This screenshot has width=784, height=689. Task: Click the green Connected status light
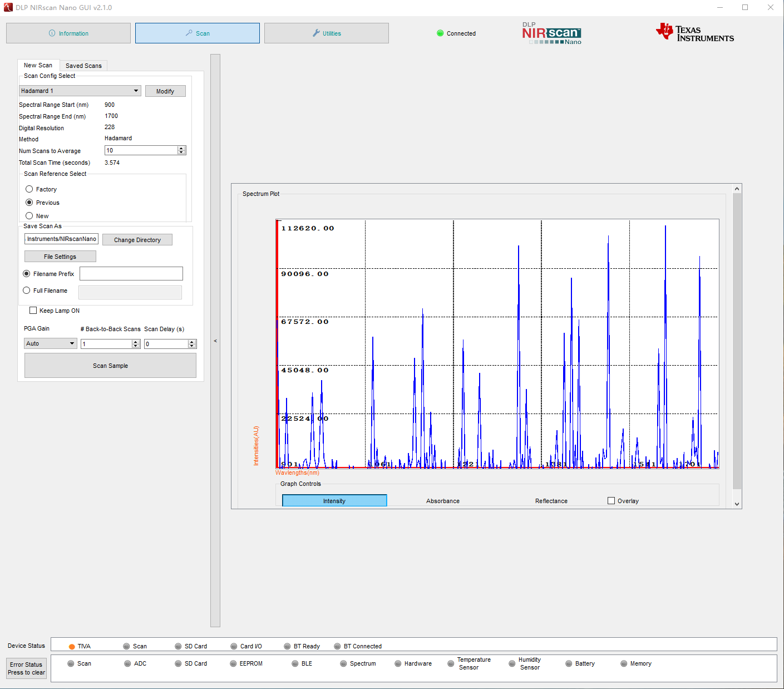[x=440, y=33]
